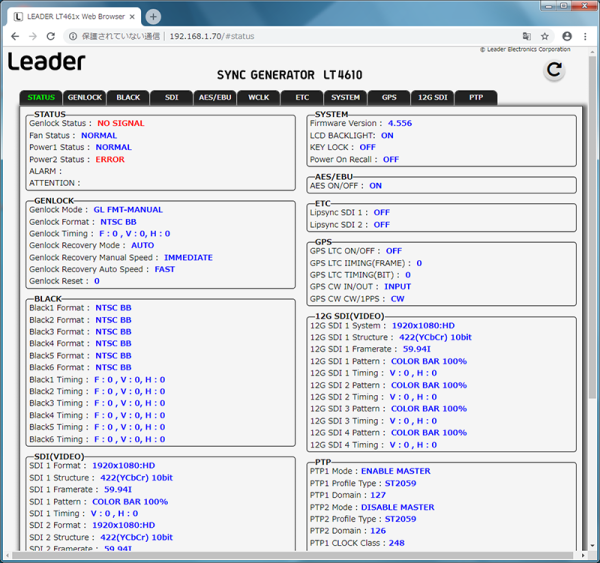Click the scroll down arrow of vertical scrollbar
This screenshot has height=563, width=600.
(592, 546)
